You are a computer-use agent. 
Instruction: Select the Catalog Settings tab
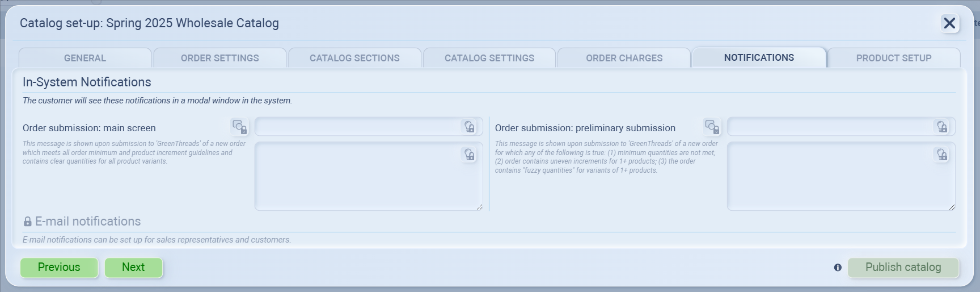click(x=489, y=58)
